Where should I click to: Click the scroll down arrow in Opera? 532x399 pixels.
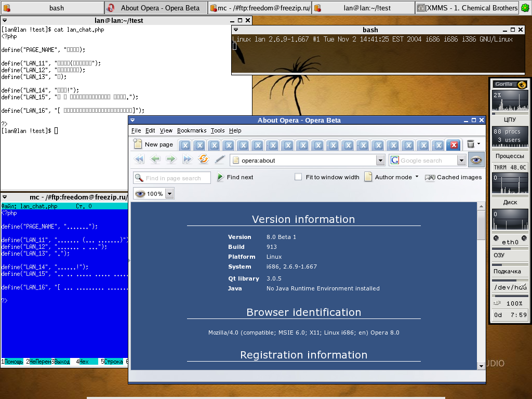[481, 366]
